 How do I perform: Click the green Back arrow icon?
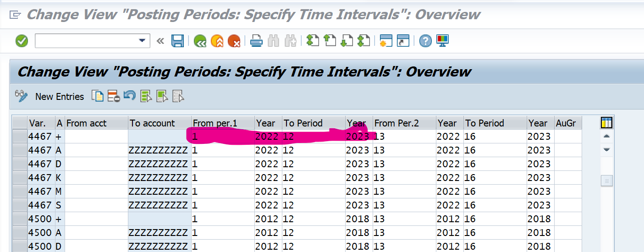(200, 41)
